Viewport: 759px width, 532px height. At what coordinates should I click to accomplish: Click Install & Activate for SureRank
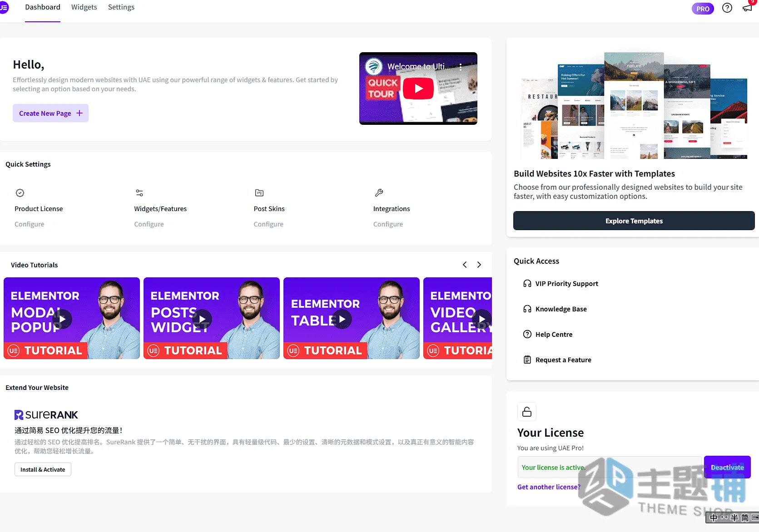[x=43, y=469]
